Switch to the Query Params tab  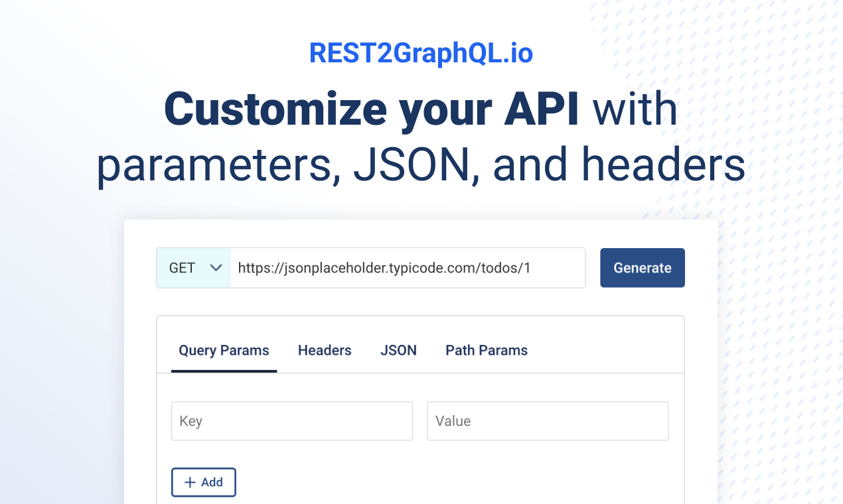coord(224,351)
